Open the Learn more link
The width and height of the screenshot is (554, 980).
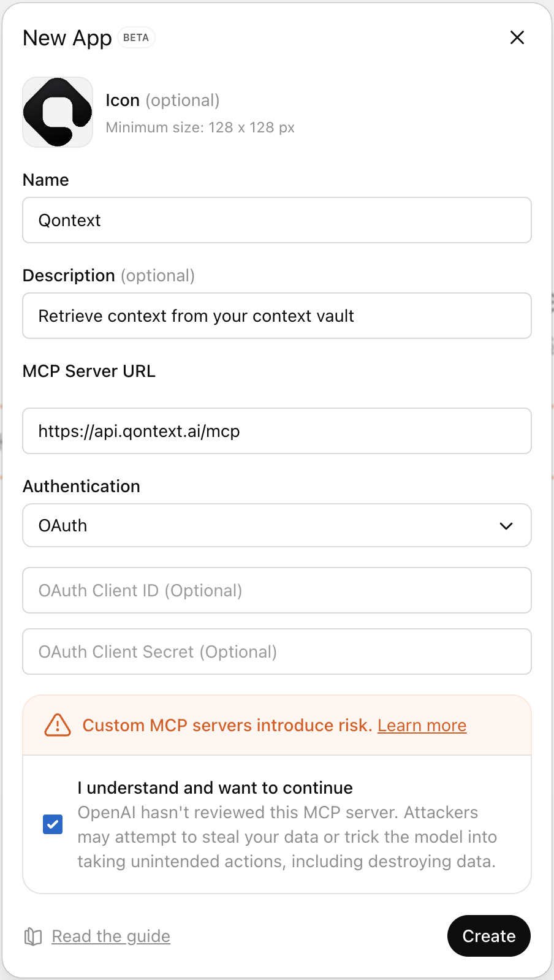tap(422, 725)
